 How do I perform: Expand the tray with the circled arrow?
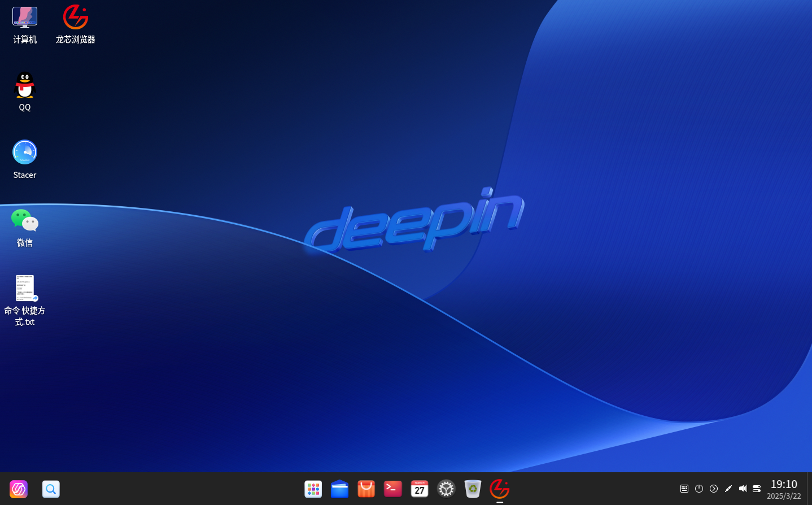pos(714,489)
